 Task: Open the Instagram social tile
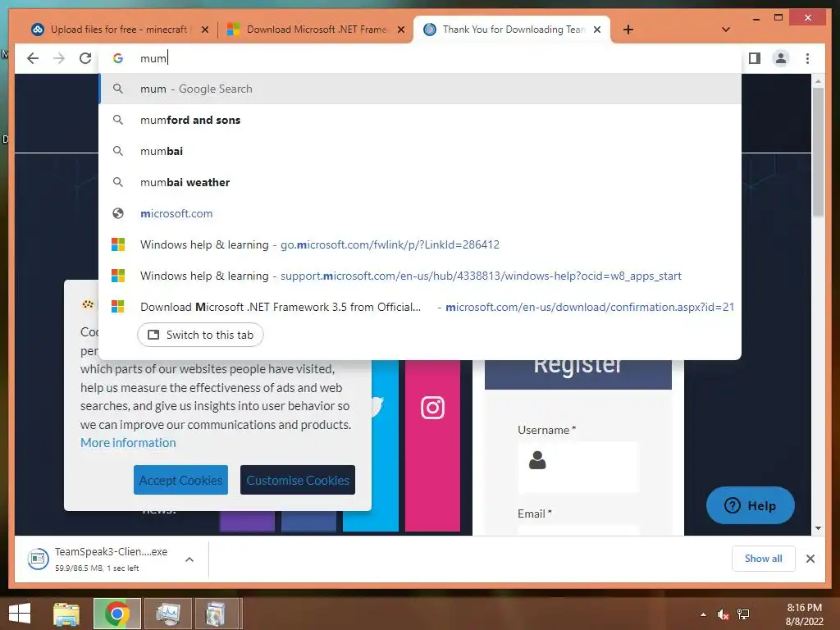coord(432,445)
